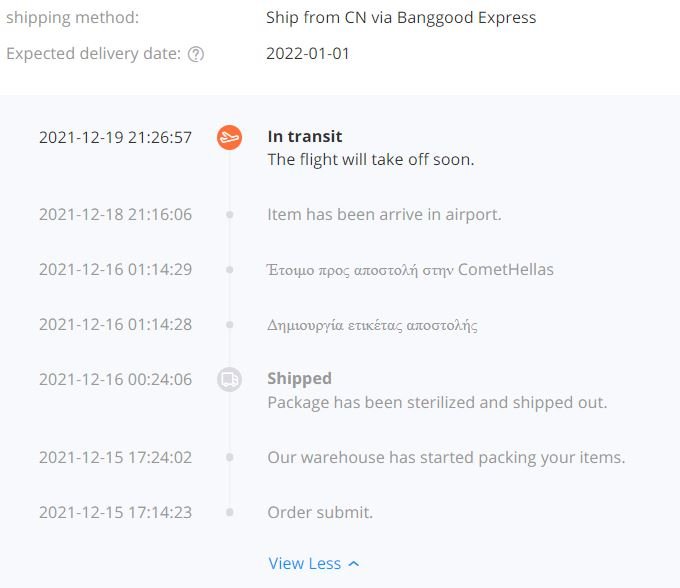Click the Shipped status heading
680x588 pixels.
tap(300, 379)
